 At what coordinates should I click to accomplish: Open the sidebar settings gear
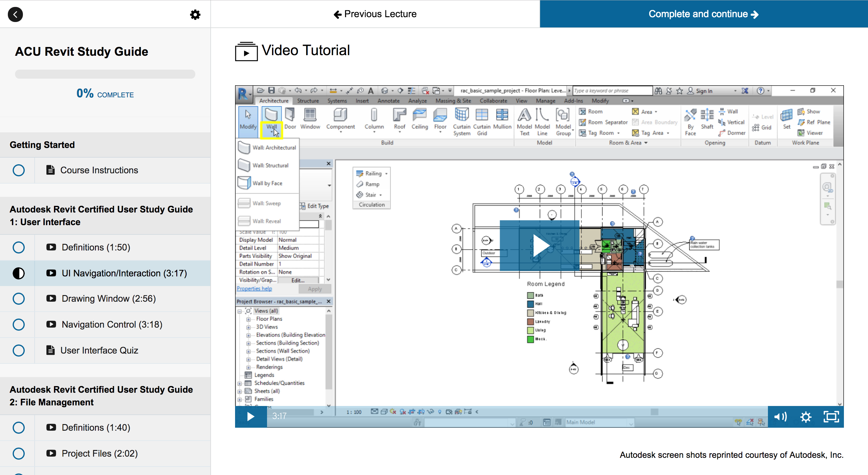click(195, 14)
